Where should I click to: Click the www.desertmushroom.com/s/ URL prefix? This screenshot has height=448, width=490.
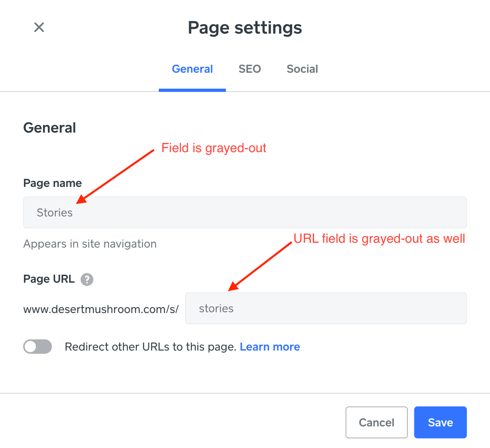point(101,309)
